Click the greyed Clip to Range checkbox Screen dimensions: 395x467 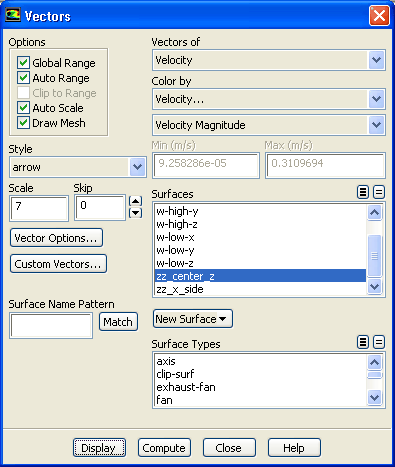(23, 92)
